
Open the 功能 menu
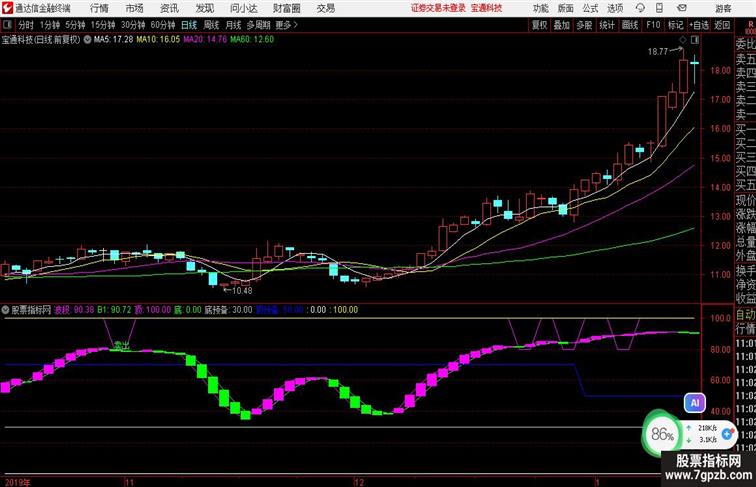540,8
